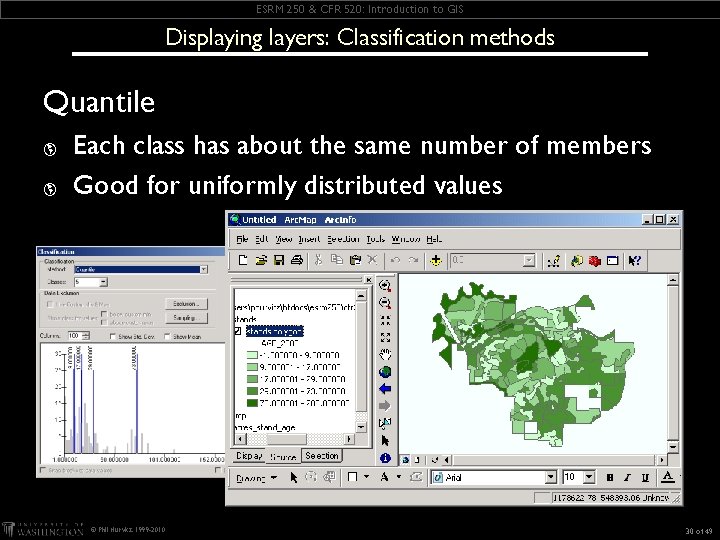Open the Classes number dropdown

pos(103,282)
